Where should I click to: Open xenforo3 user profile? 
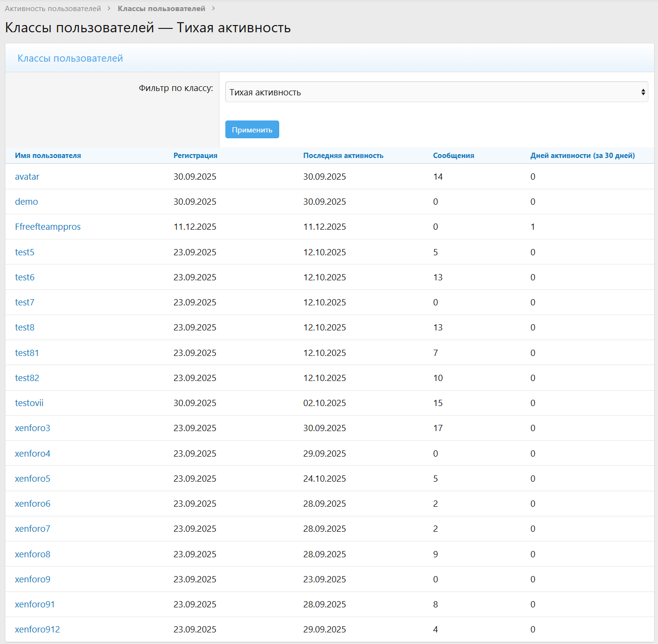pos(32,428)
